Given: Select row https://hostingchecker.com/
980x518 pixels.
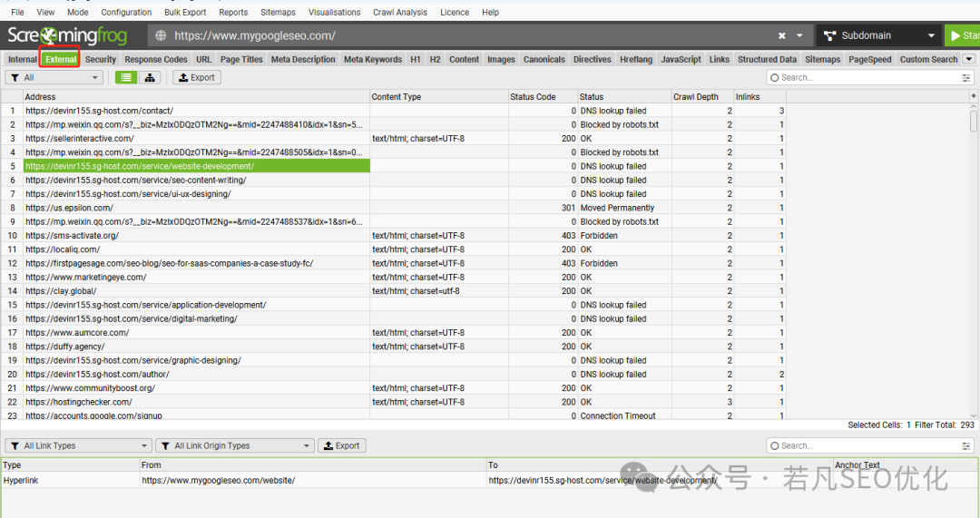Looking at the screenshot, I should [x=393, y=402].
